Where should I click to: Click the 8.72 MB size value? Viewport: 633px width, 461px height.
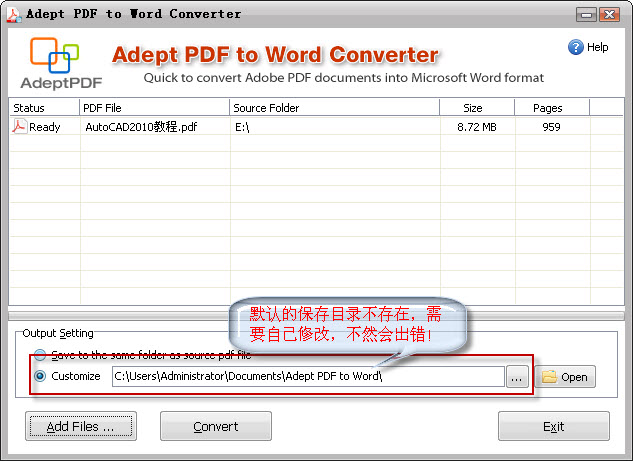[x=477, y=127]
